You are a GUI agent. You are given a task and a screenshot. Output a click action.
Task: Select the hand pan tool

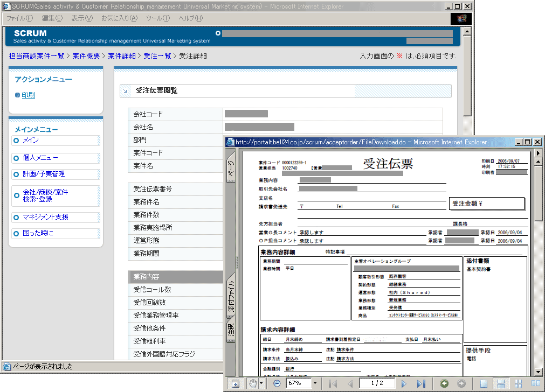(252, 383)
